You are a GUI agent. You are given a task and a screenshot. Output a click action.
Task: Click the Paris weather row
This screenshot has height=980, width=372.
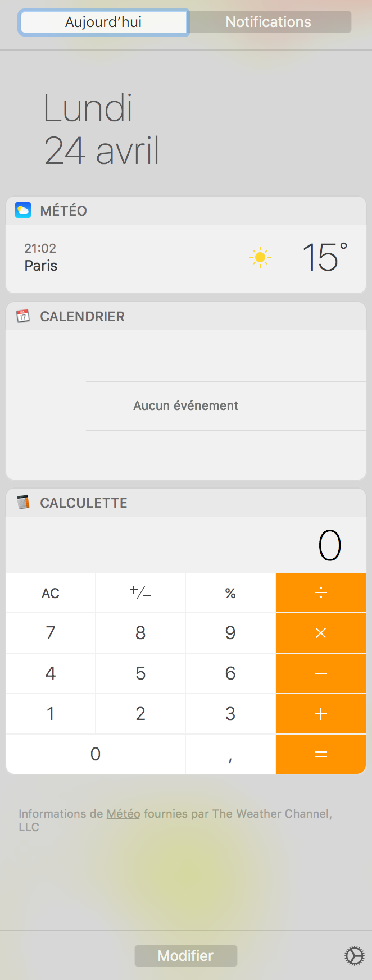point(185,258)
